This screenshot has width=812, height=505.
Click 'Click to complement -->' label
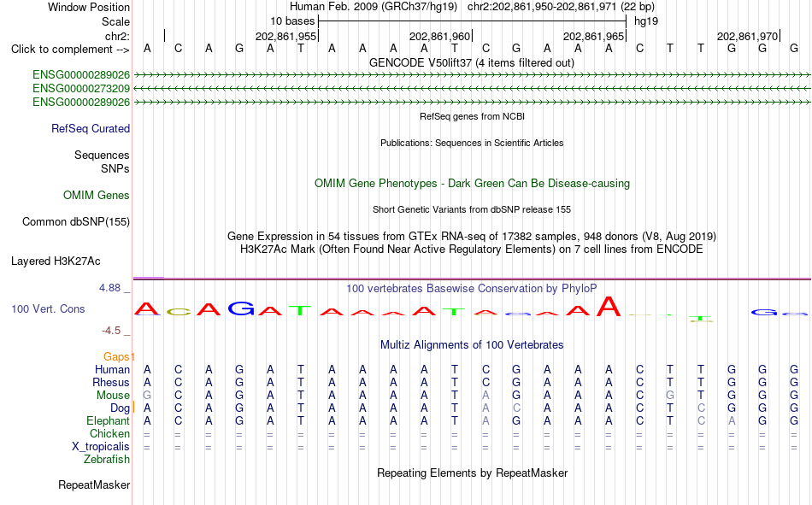[x=70, y=50]
